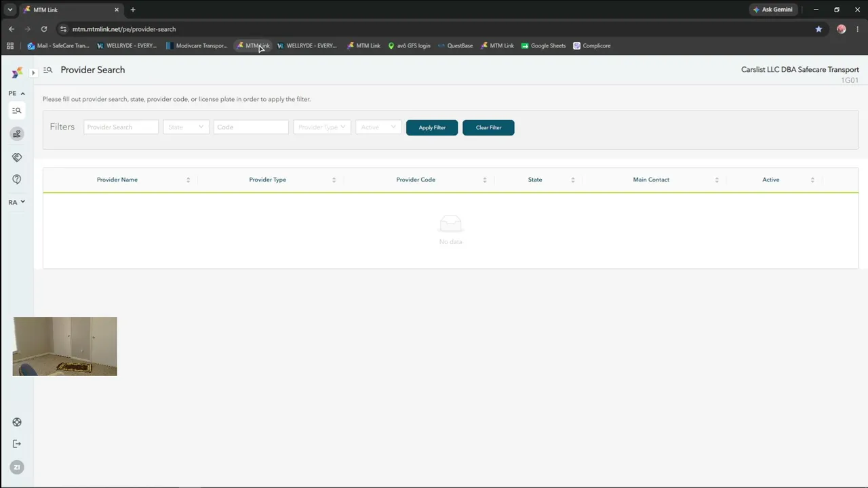
Task: Sort by Provider Code column
Action: click(x=485, y=180)
